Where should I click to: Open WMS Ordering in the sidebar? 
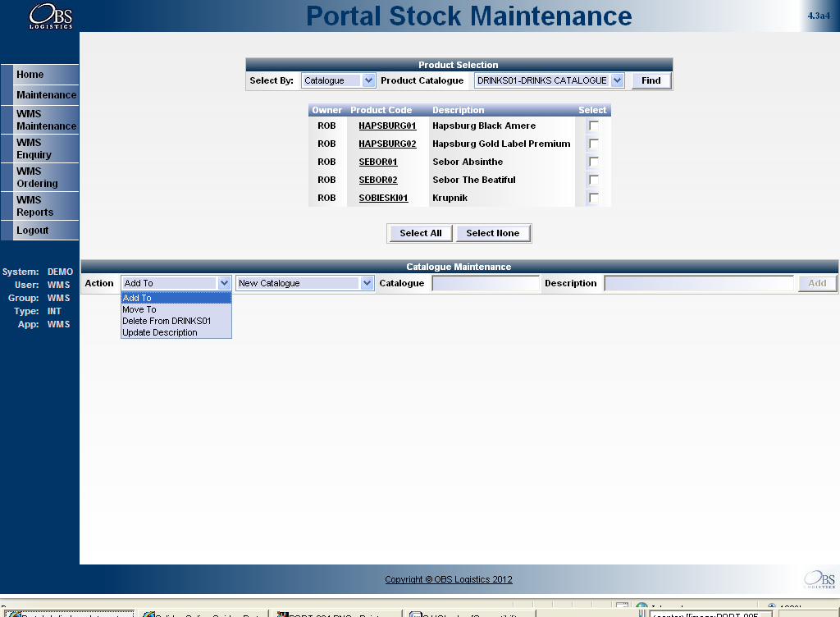point(39,177)
